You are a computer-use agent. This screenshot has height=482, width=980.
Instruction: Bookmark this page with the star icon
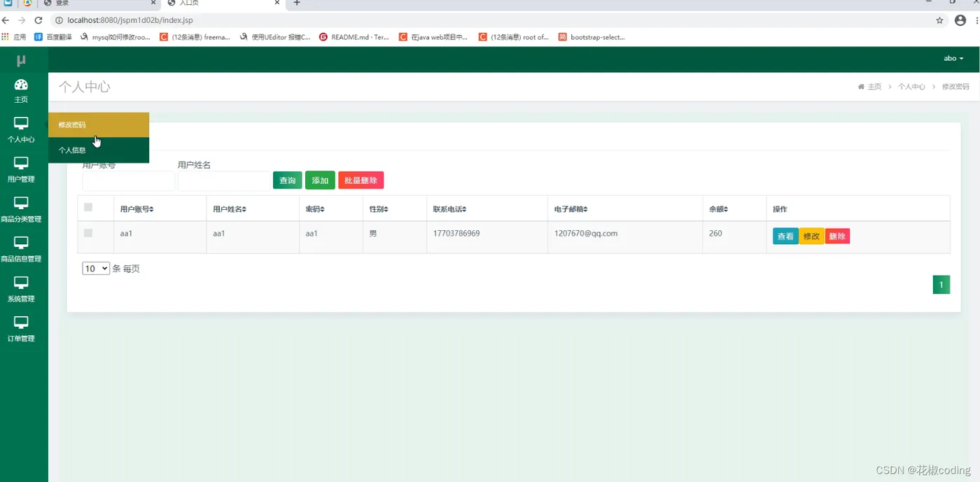[939, 20]
